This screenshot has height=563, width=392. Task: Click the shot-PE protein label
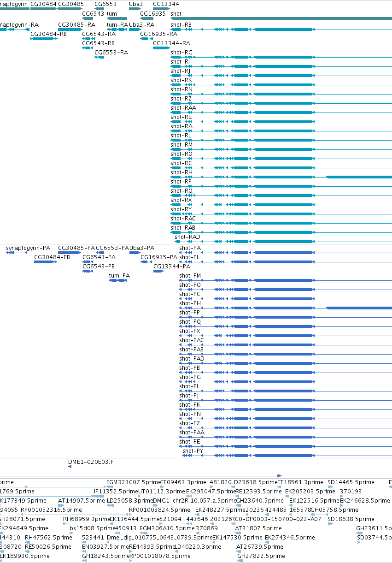(190, 441)
